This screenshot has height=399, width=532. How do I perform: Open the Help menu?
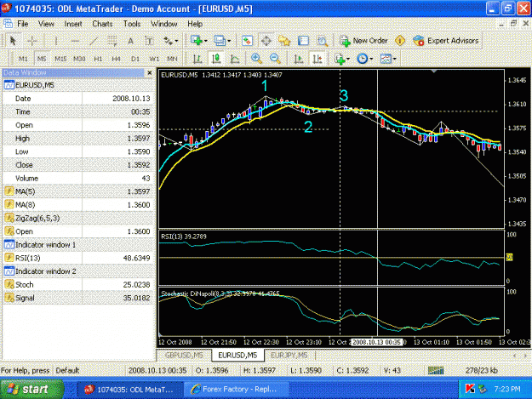click(x=195, y=24)
